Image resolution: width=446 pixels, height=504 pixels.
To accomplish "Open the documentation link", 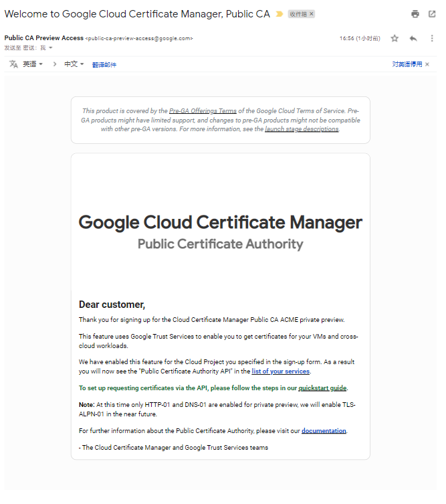I will 324,431.
